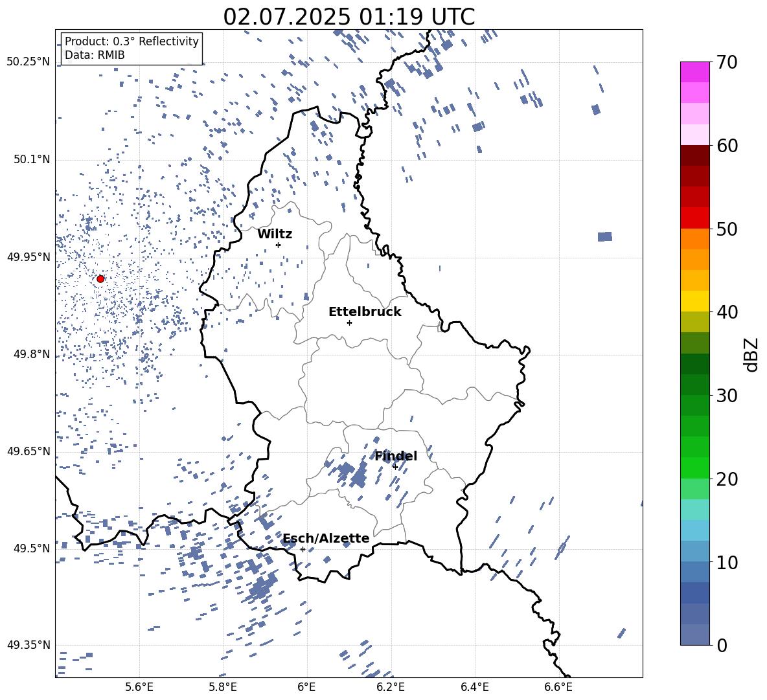Click the 5.8°E longitude label
The image size is (767, 700).
tap(223, 687)
